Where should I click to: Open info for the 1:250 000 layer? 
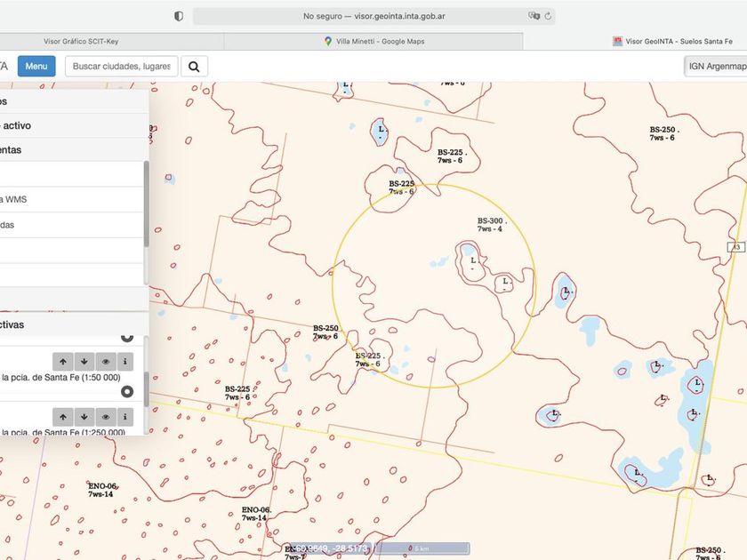point(125,416)
